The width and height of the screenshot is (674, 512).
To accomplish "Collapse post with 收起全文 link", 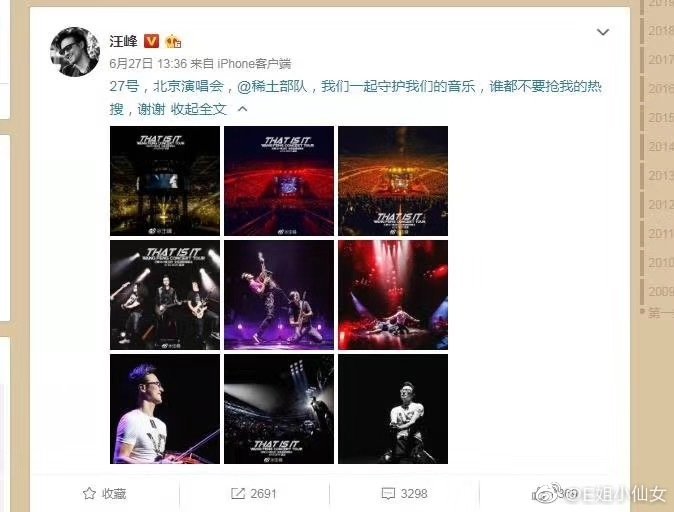I will (199, 109).
